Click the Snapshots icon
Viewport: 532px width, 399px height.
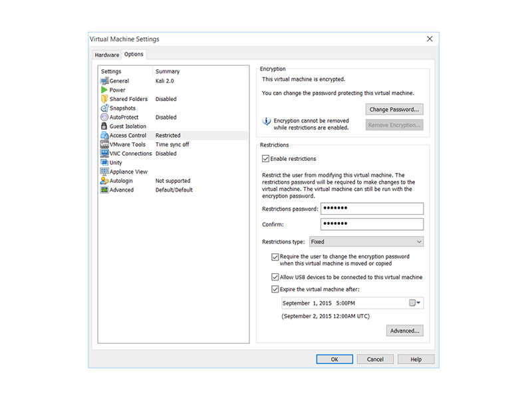point(104,108)
